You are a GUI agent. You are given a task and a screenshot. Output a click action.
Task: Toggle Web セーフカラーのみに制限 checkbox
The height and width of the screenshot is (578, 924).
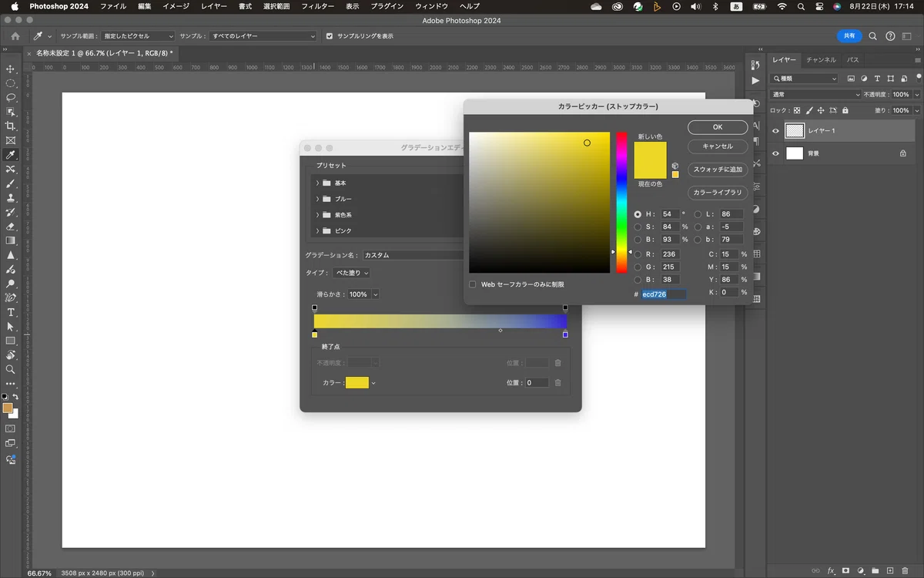coord(473,284)
